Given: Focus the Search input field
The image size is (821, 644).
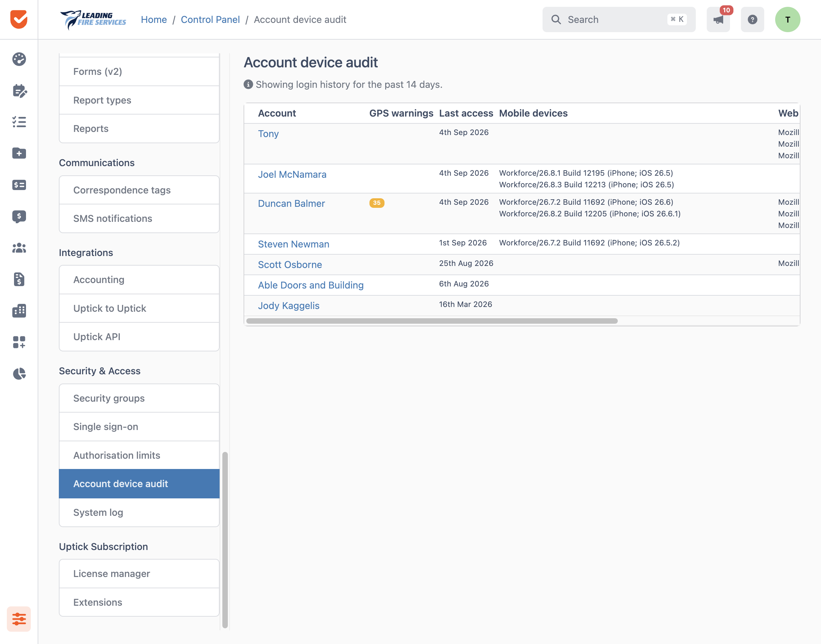Looking at the screenshot, I should click(619, 19).
